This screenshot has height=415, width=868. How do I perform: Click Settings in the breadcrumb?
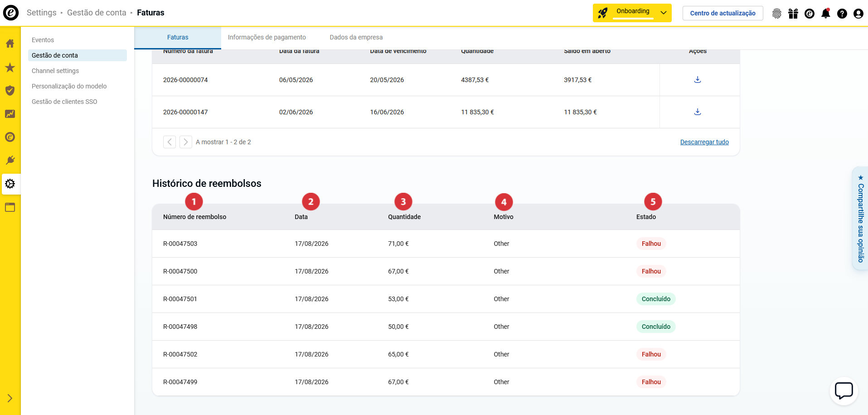click(42, 13)
